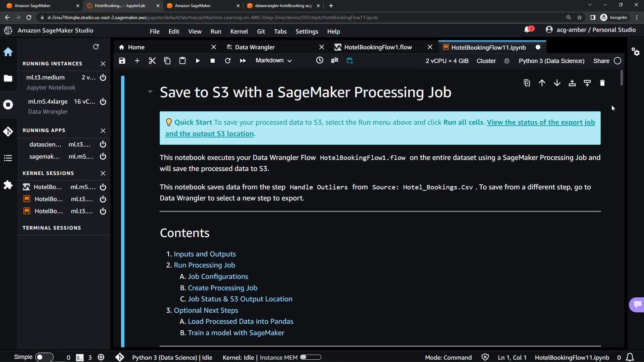Click the notebook vertical scrollbar
This screenshot has height=362, width=644.
[x=622, y=78]
